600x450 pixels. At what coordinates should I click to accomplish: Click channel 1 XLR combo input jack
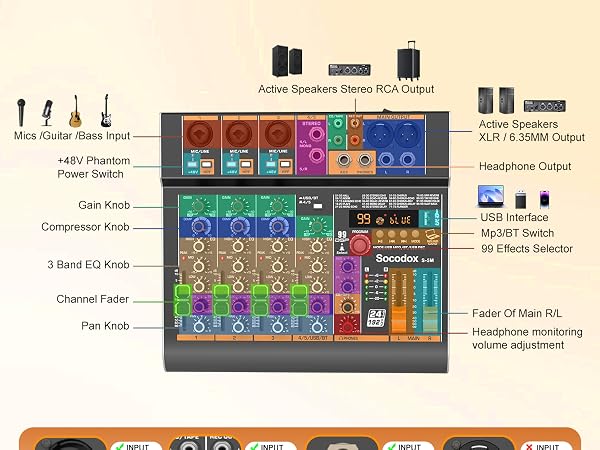pos(201,134)
